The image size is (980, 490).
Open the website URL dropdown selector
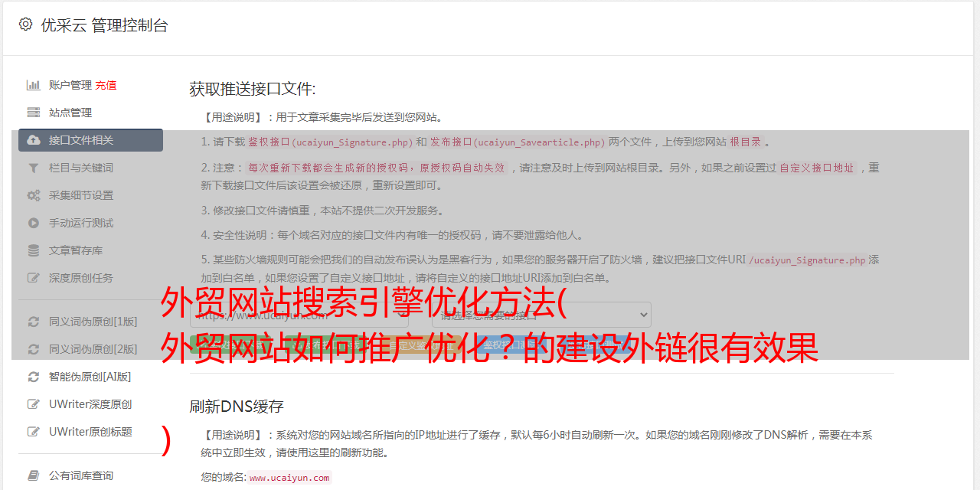[299, 314]
